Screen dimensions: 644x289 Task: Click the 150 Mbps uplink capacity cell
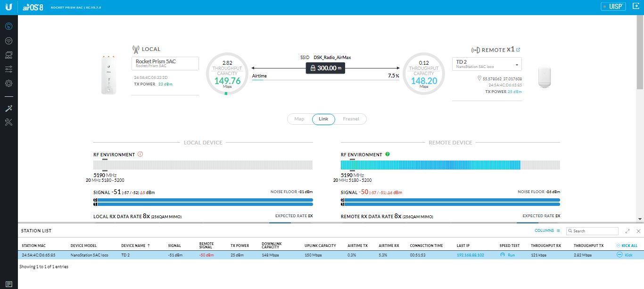coord(313,255)
